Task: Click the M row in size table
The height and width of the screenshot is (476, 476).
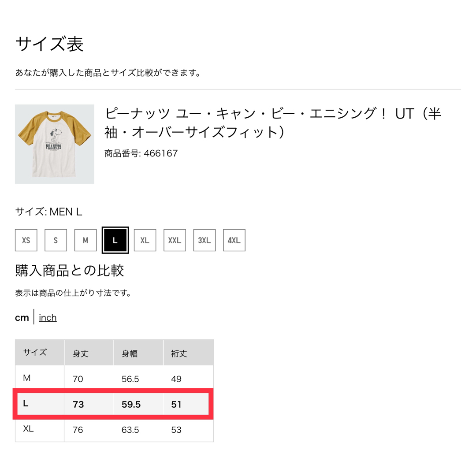Action: [x=114, y=378]
